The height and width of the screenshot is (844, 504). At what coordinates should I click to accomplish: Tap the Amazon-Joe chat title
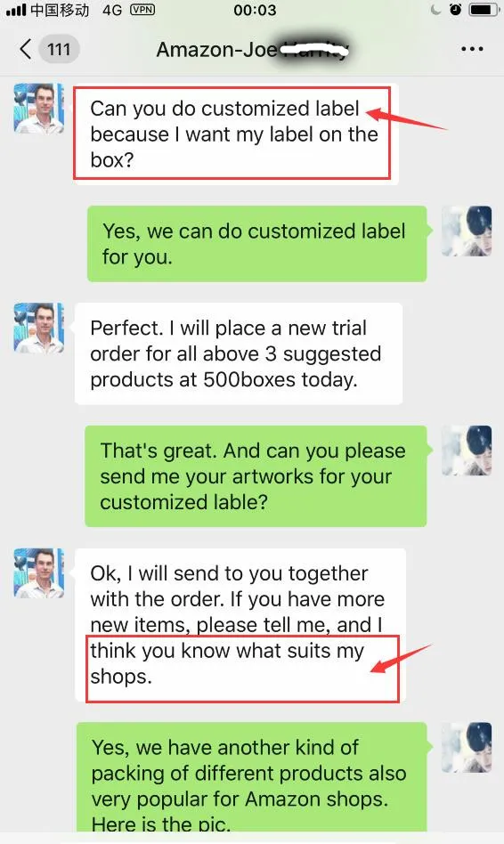point(252,50)
